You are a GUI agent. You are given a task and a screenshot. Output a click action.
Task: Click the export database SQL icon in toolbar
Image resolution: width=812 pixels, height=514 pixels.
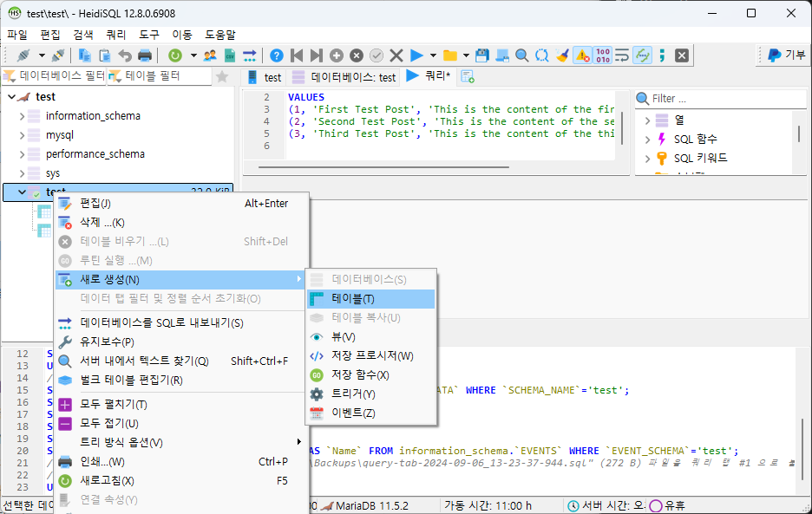(250, 55)
